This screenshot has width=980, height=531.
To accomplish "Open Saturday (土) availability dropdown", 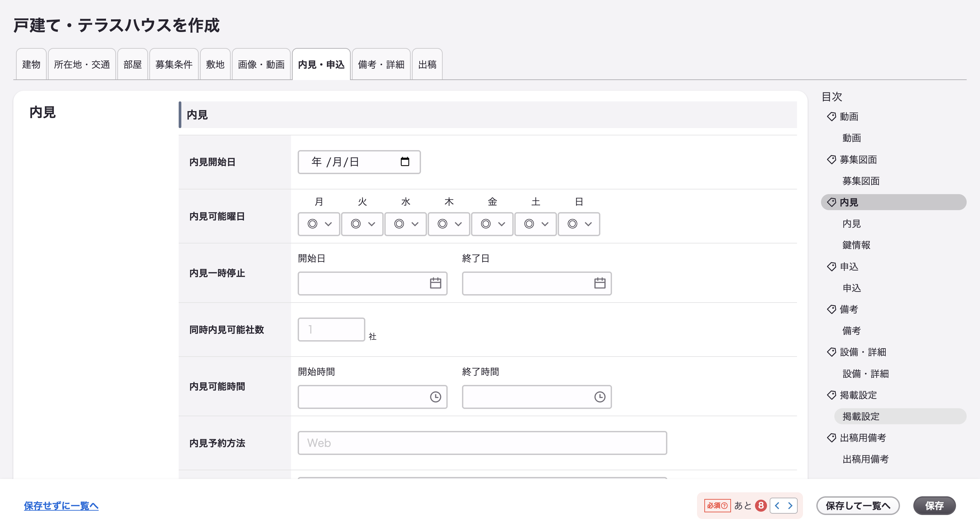I will (x=536, y=224).
